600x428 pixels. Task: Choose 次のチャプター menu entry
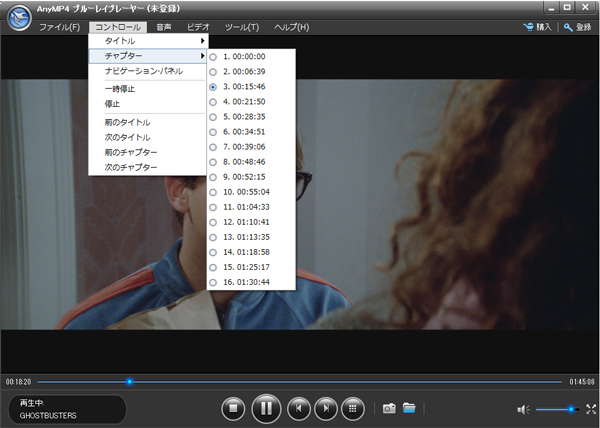[148, 168]
